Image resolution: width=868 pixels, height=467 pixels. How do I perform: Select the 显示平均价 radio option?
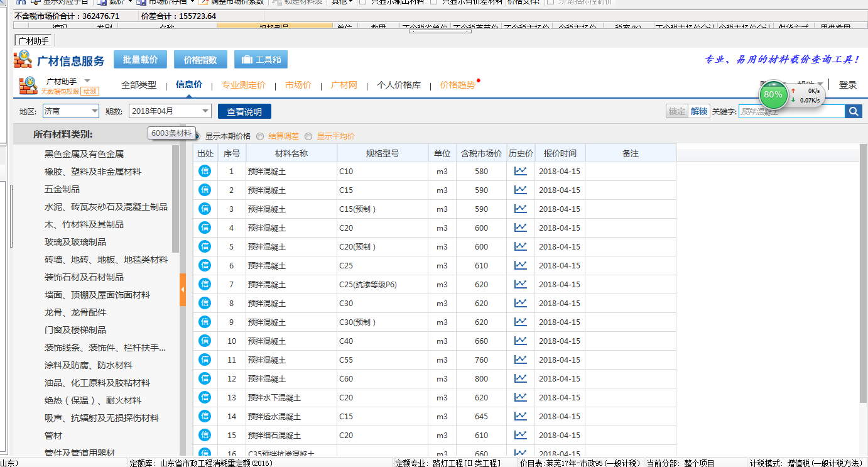click(x=308, y=136)
